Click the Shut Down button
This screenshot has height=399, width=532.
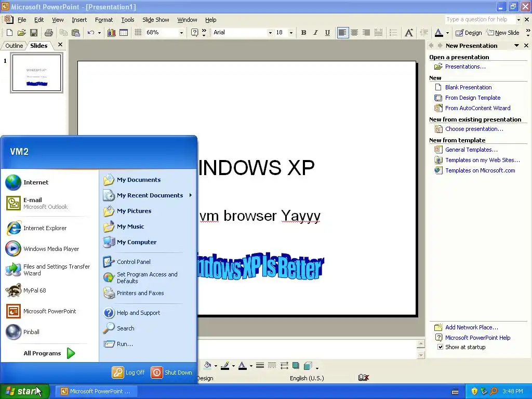[x=171, y=372]
